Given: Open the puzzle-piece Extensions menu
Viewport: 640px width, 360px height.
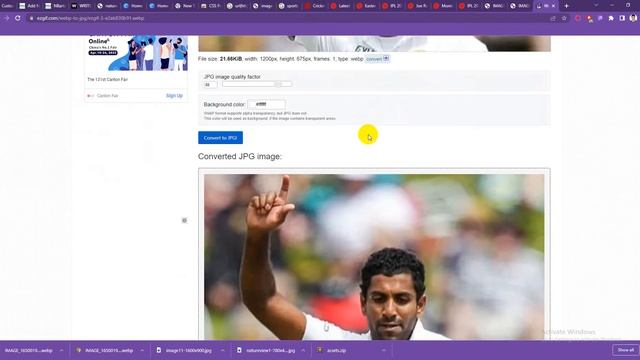Looking at the screenshot, I should pyautogui.click(x=611, y=18).
